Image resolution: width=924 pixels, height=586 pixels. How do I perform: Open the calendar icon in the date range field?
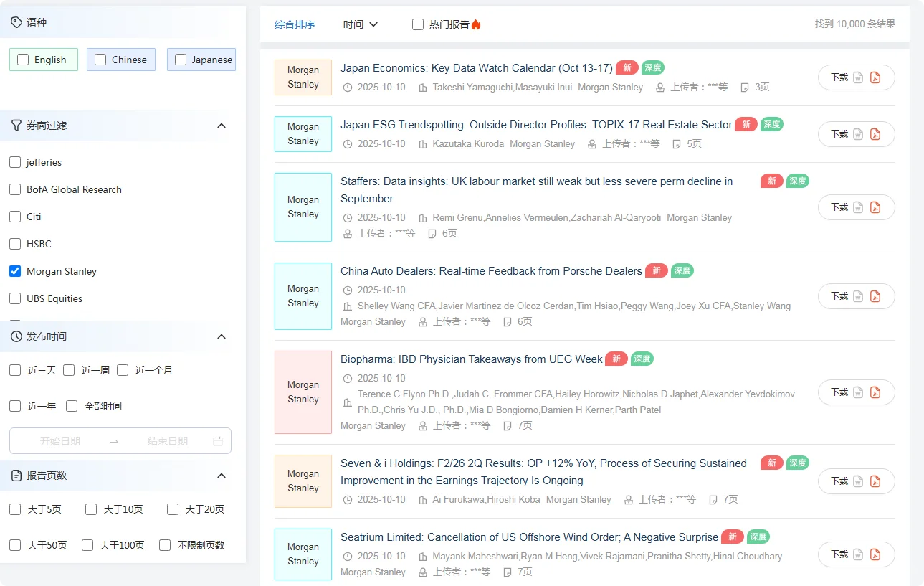tap(218, 441)
